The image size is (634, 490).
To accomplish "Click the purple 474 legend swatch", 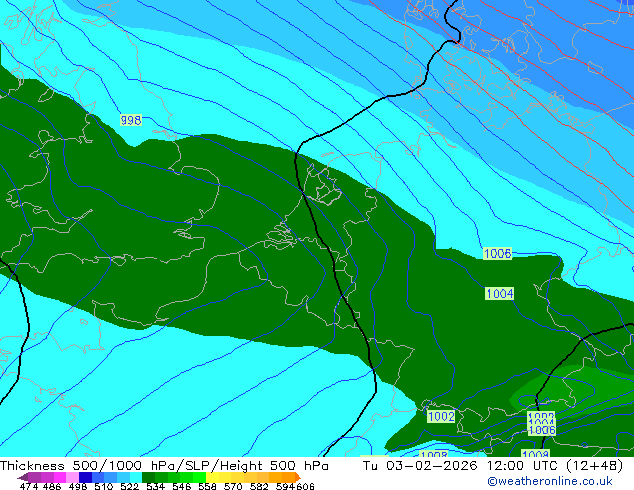I will pyautogui.click(x=34, y=477).
